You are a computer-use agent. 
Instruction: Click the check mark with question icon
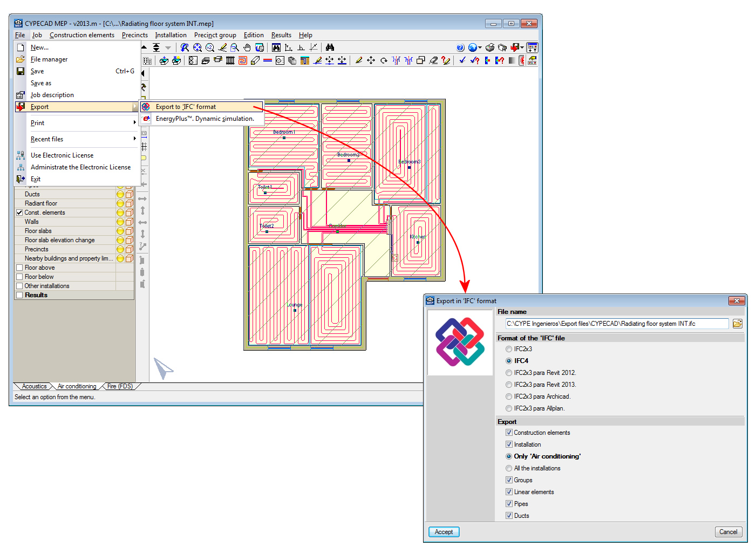(475, 60)
